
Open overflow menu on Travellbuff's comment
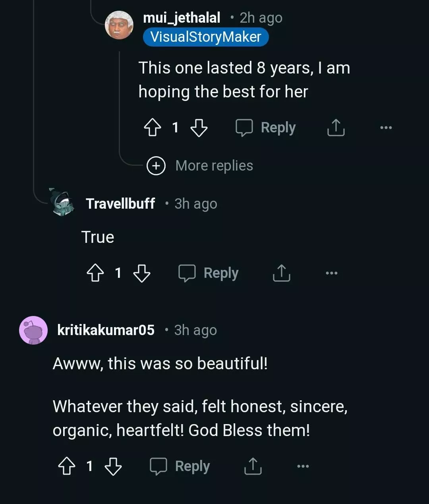(331, 273)
